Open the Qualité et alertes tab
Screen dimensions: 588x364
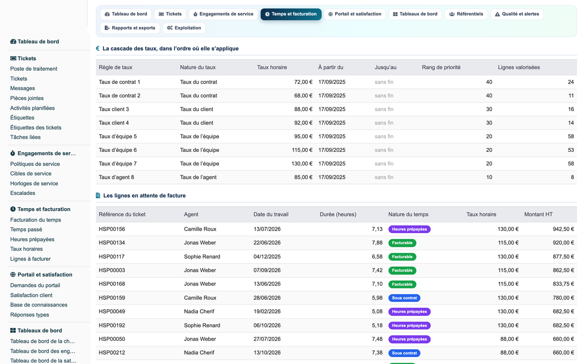pyautogui.click(x=517, y=14)
